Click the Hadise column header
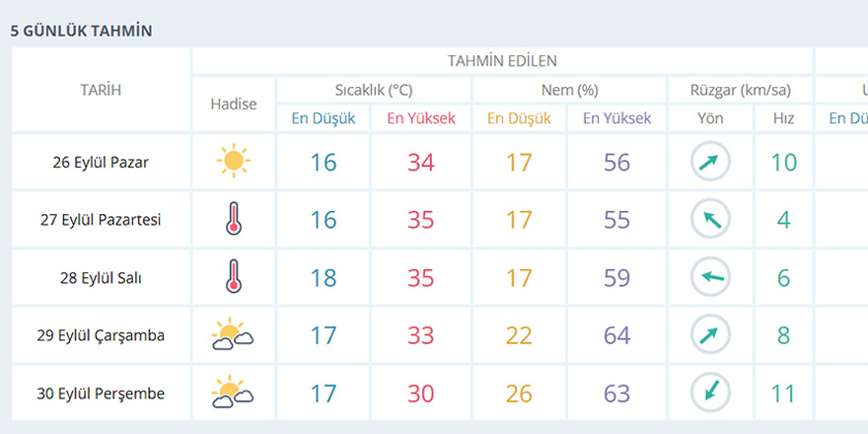 point(234,104)
